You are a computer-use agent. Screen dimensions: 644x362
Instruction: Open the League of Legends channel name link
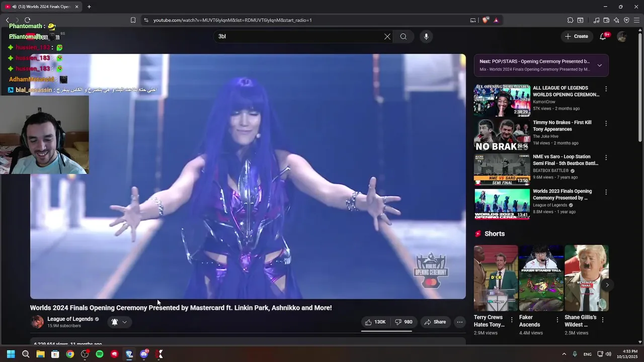[x=70, y=319]
